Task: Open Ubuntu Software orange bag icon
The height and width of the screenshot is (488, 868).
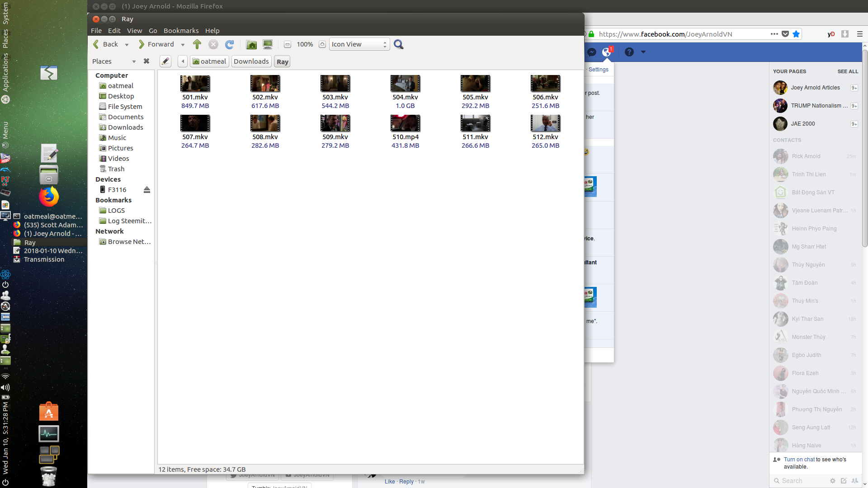Action: point(49,412)
